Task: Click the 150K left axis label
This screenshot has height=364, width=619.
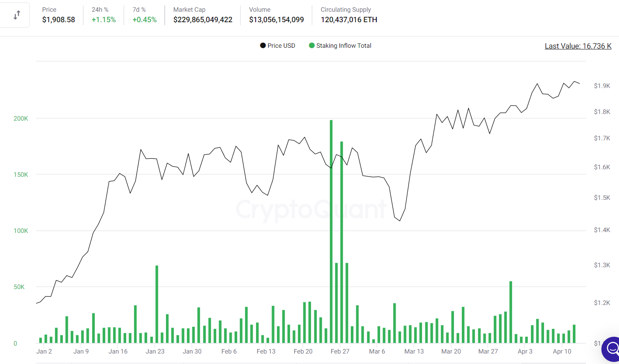Action: pyautogui.click(x=21, y=175)
